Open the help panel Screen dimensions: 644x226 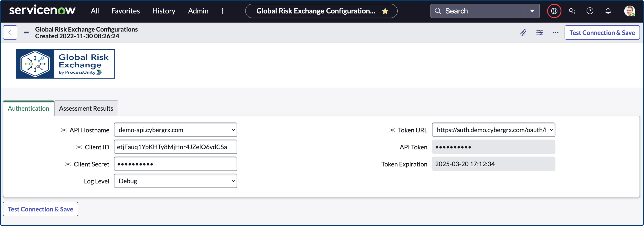pos(590,11)
